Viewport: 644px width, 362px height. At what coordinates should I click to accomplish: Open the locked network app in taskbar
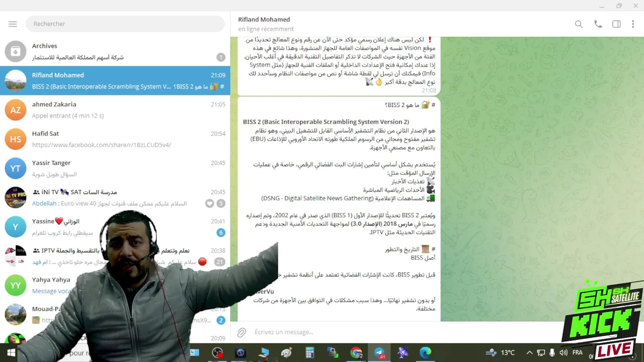[x=333, y=353]
